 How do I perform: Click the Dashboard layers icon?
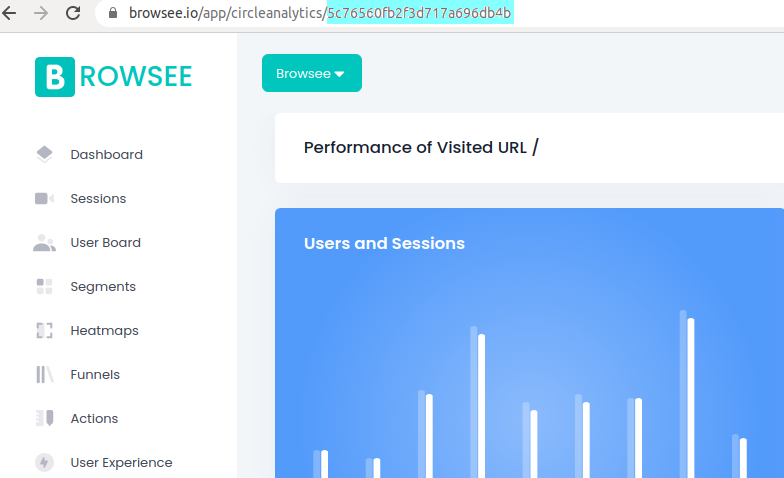(44, 154)
